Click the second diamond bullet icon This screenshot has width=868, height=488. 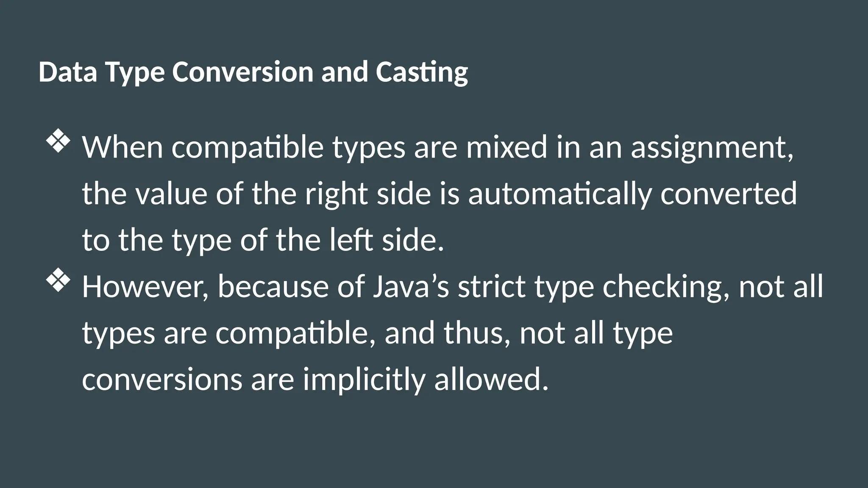58,281
